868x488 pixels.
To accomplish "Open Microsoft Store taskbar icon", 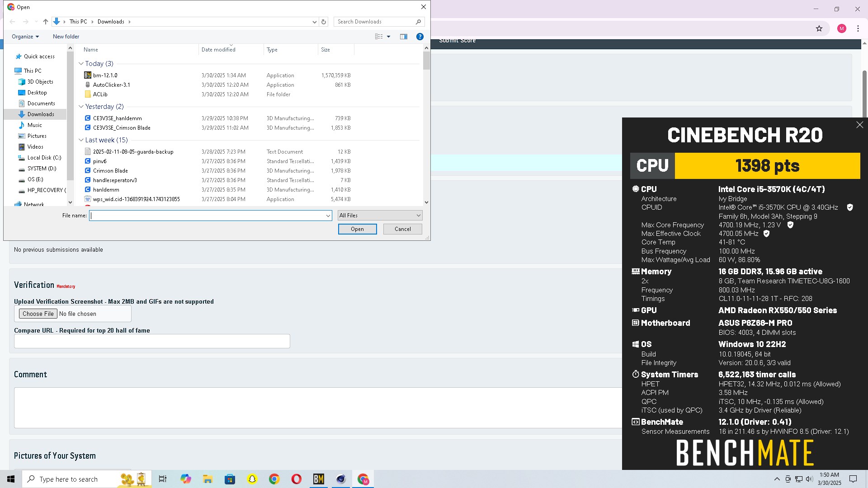I will coord(230,479).
